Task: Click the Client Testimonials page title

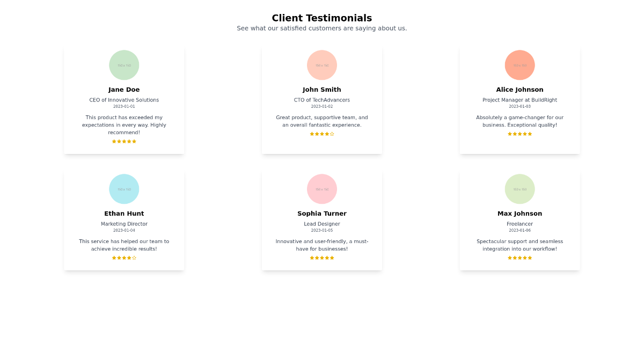Action: 322,18
